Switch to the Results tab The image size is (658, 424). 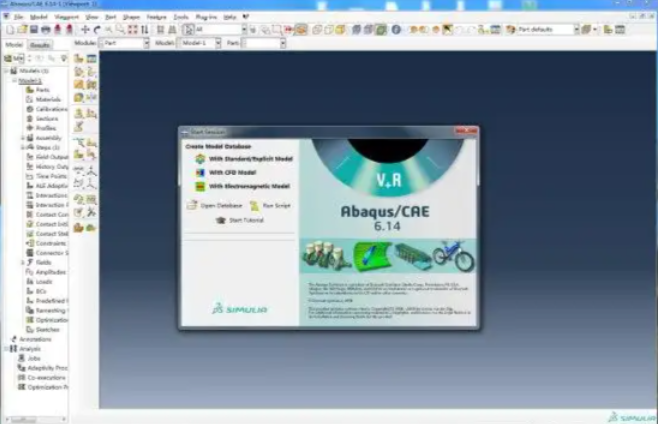pyautogui.click(x=40, y=44)
